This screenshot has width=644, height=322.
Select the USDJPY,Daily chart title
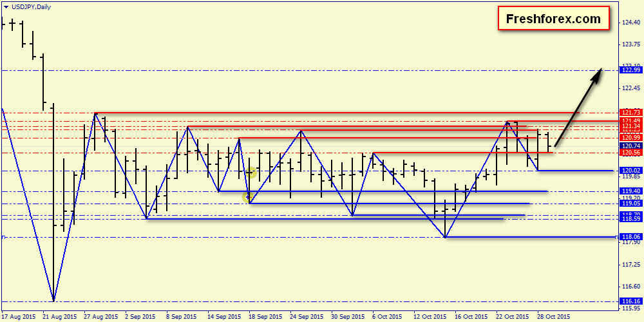[31, 6]
